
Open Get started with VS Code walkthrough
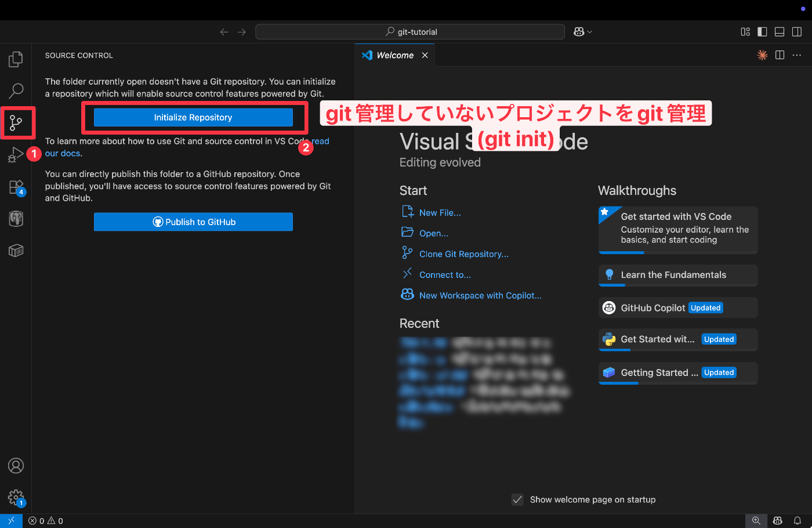678,230
